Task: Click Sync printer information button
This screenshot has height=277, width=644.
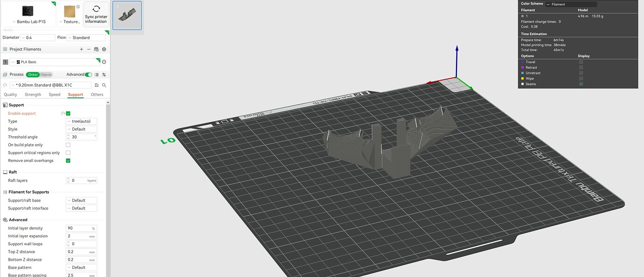Action: click(96, 14)
